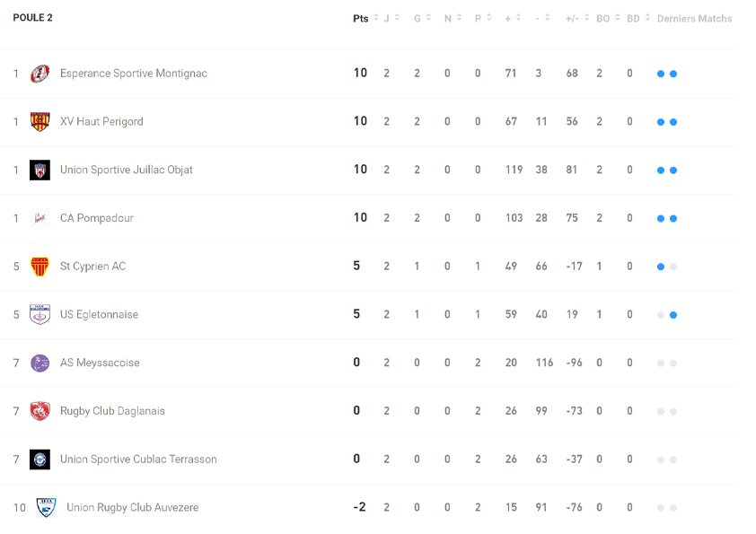Open the Union Rugby Club Auvezere link

click(x=132, y=508)
